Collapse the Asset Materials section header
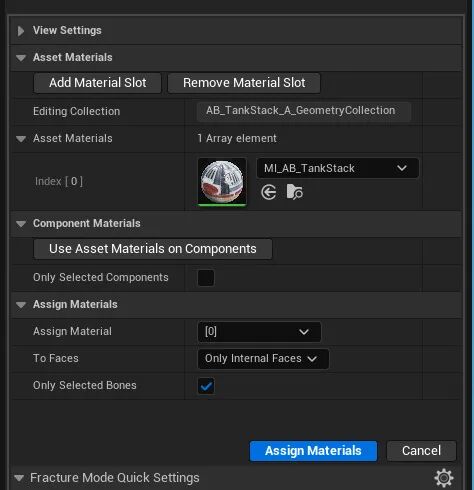The height and width of the screenshot is (490, 474). click(x=21, y=58)
